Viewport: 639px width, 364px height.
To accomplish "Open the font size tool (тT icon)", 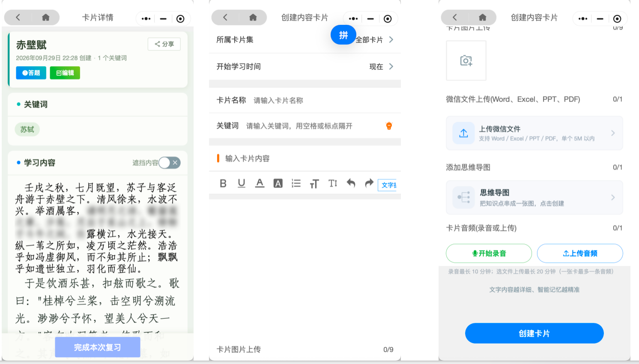I will pyautogui.click(x=314, y=184).
